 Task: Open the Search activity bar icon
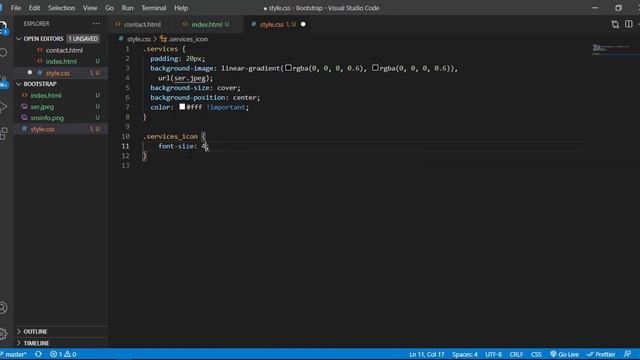[3, 53]
